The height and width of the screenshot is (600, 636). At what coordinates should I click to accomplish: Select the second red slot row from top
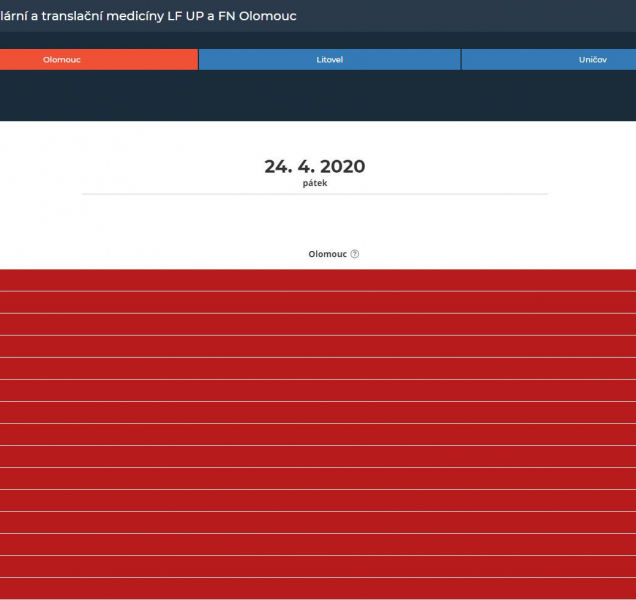318,302
